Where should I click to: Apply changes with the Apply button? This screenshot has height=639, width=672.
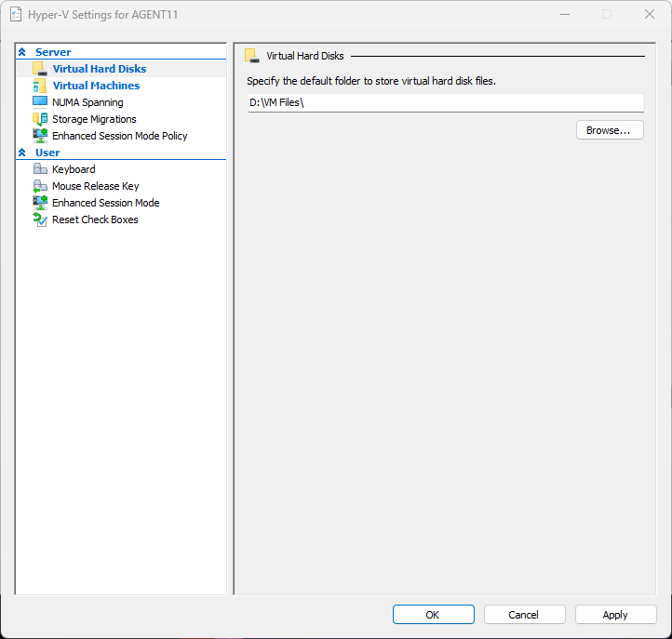tap(614, 615)
